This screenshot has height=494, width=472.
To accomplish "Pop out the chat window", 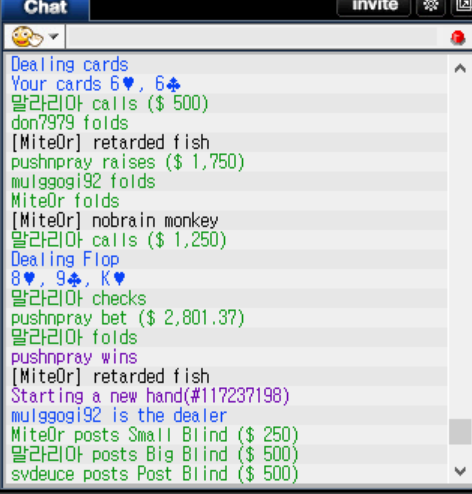I will (x=462, y=6).
